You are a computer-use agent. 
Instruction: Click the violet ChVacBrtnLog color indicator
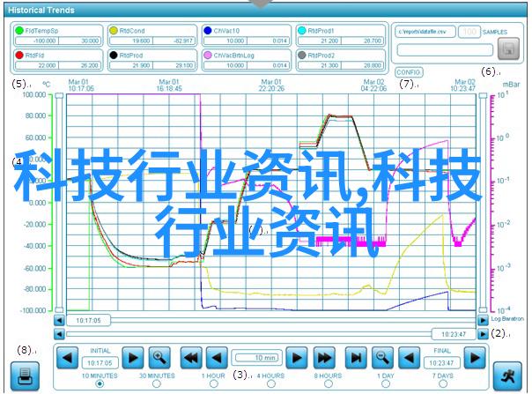point(208,55)
